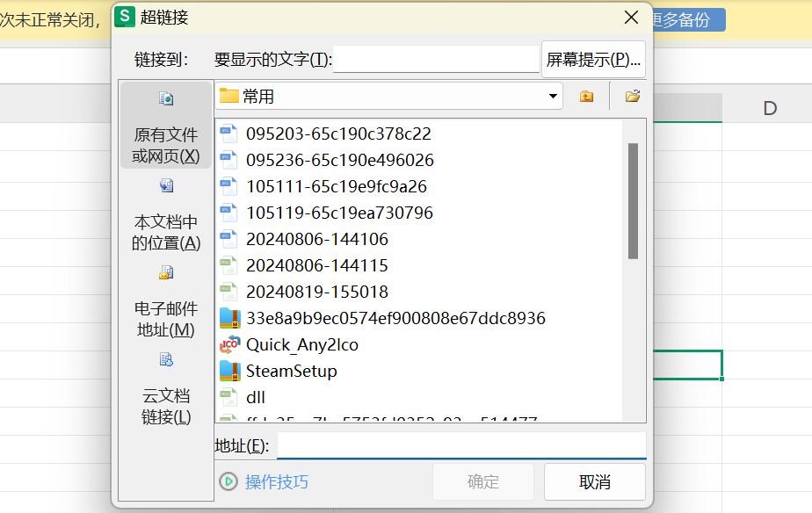The height and width of the screenshot is (513, 812).
Task: Click the icon of file 105111-65c19e9fc9a26
Action: click(x=228, y=186)
